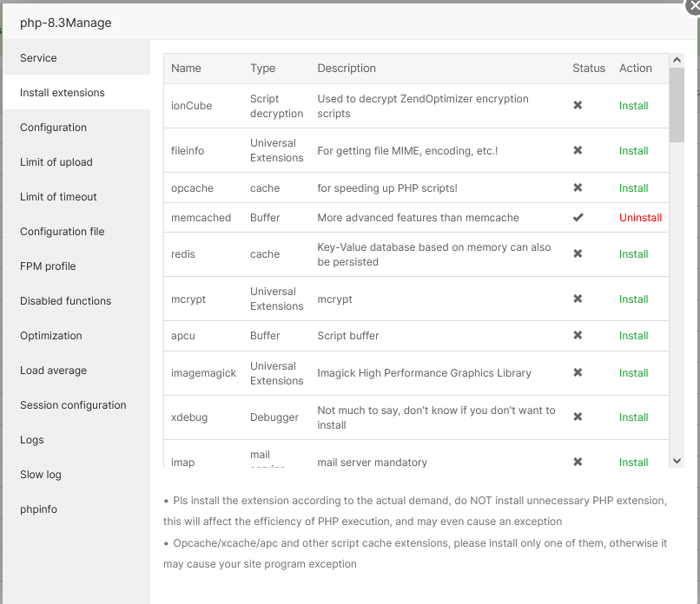Open the phpinfo page
The image size is (700, 604).
(x=38, y=509)
